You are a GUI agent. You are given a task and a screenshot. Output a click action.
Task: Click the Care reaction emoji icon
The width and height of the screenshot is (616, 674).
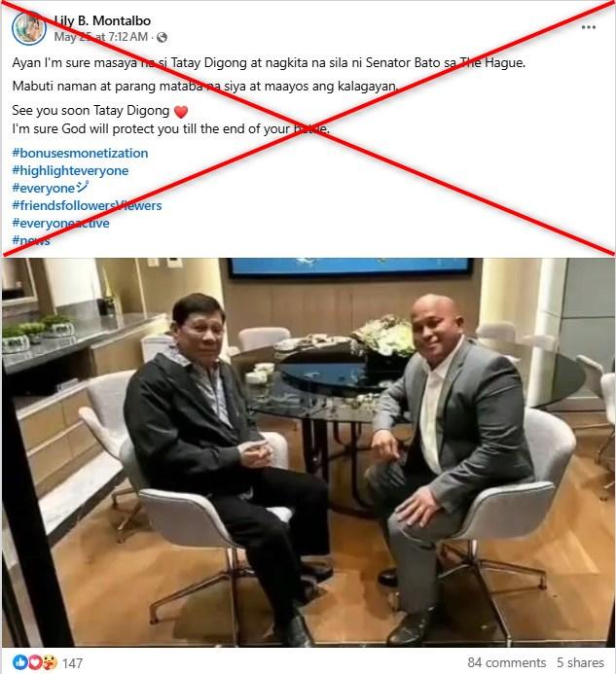(50, 662)
